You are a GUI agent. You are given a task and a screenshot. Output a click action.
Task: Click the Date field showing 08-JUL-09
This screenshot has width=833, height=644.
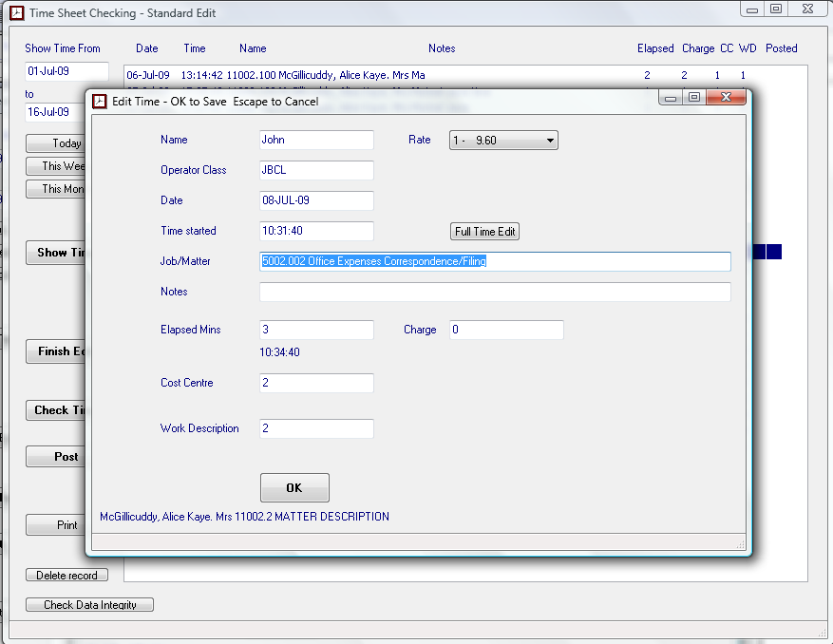click(x=316, y=200)
